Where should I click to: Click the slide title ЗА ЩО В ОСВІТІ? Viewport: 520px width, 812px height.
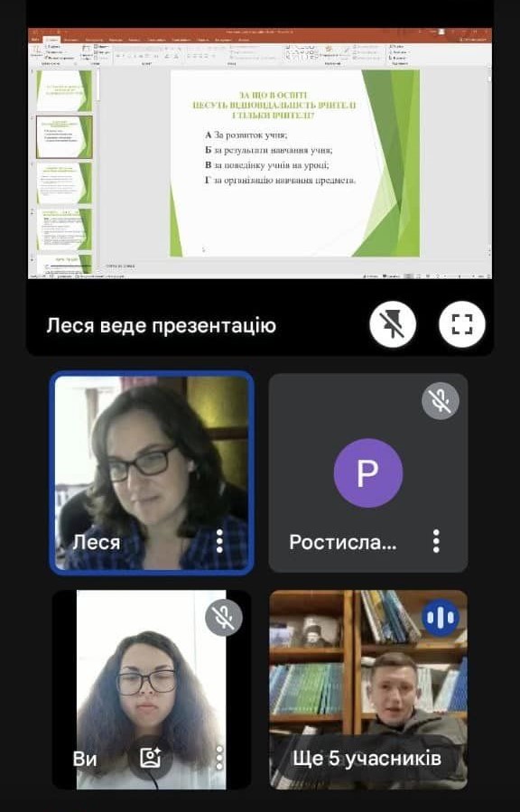pyautogui.click(x=273, y=95)
